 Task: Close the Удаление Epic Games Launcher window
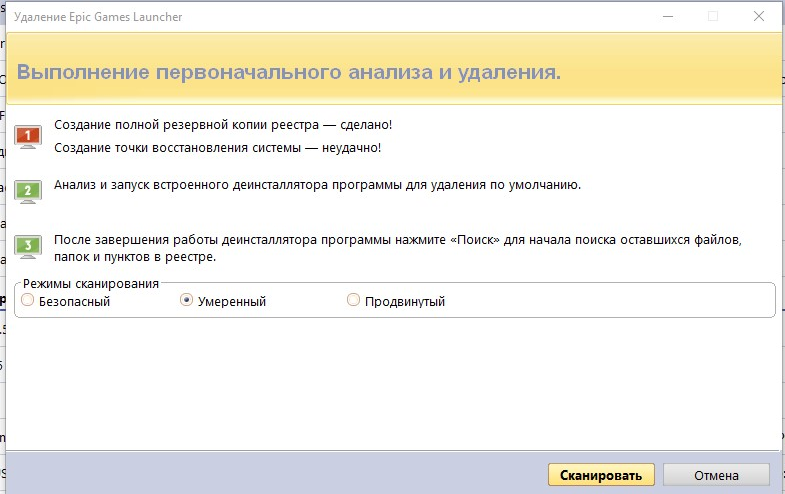pos(759,17)
